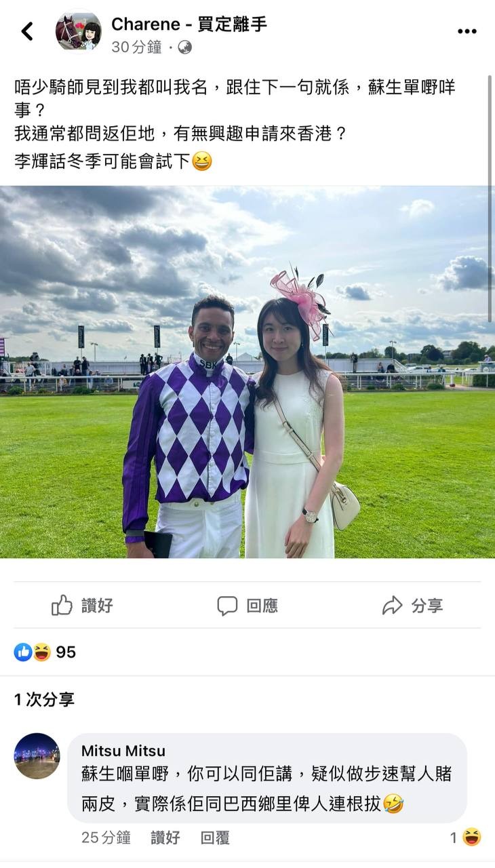Open the Mitsu Mitsu commenter name
This screenshot has height=868, width=495.
(x=123, y=751)
